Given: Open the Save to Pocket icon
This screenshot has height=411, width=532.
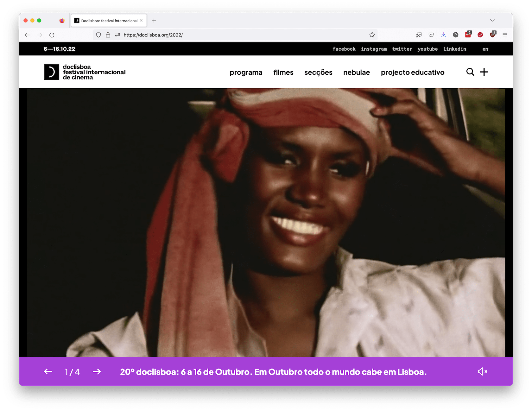Looking at the screenshot, I should (431, 35).
